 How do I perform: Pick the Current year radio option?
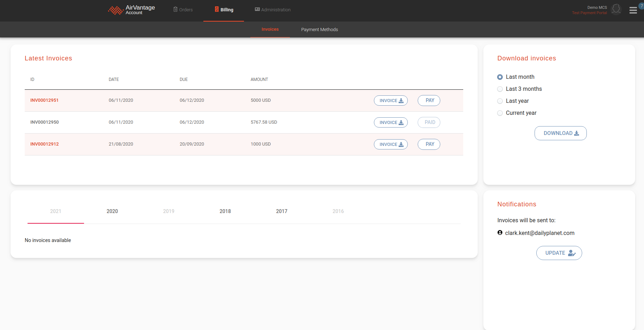[x=500, y=113]
